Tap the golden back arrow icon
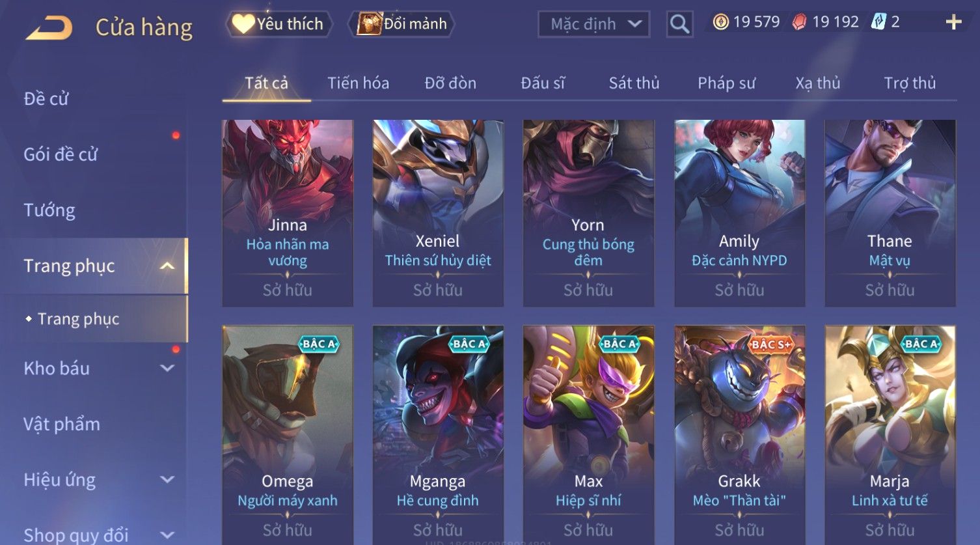 [49, 28]
